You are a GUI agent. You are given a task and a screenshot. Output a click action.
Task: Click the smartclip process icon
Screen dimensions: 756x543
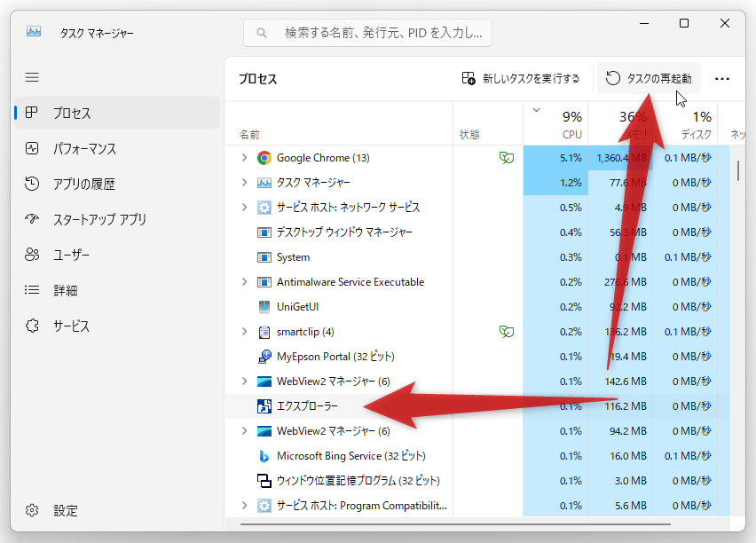coord(264,332)
